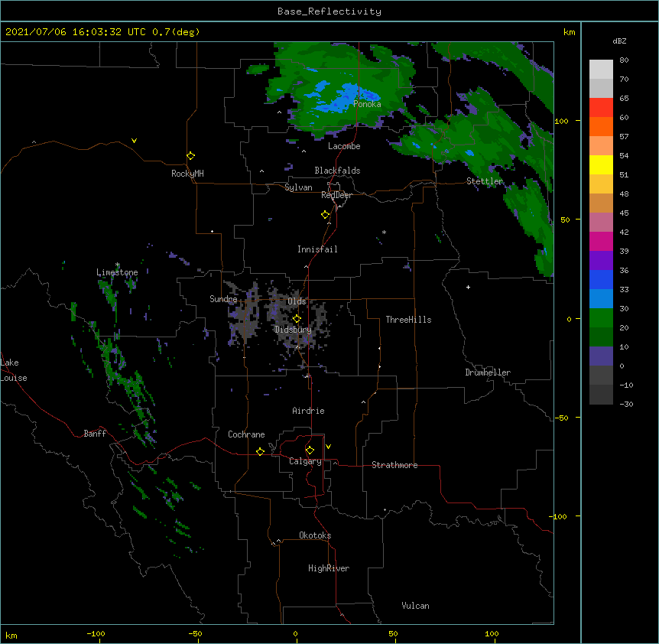Image resolution: width=659 pixels, height=644 pixels.
Task: Select the Okotoks label
Action: coord(315,535)
